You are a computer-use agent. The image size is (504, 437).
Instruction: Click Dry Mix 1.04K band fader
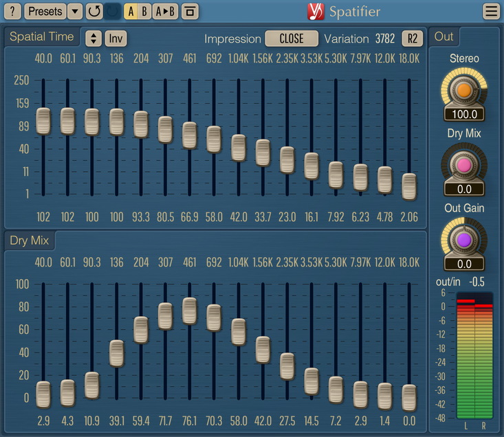coord(238,332)
